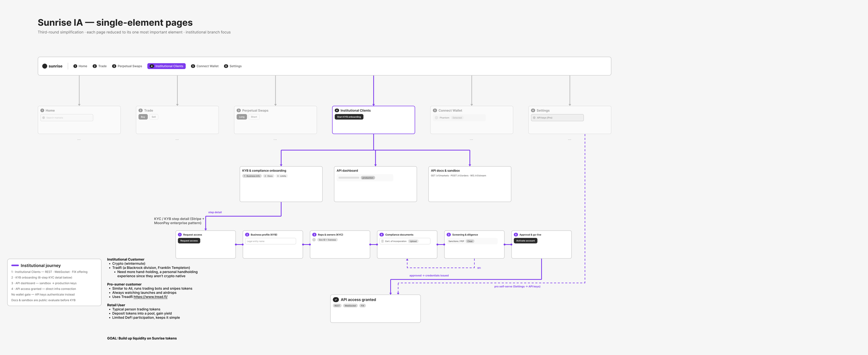Open the Home nav item
The image size is (868, 355).
coord(80,66)
